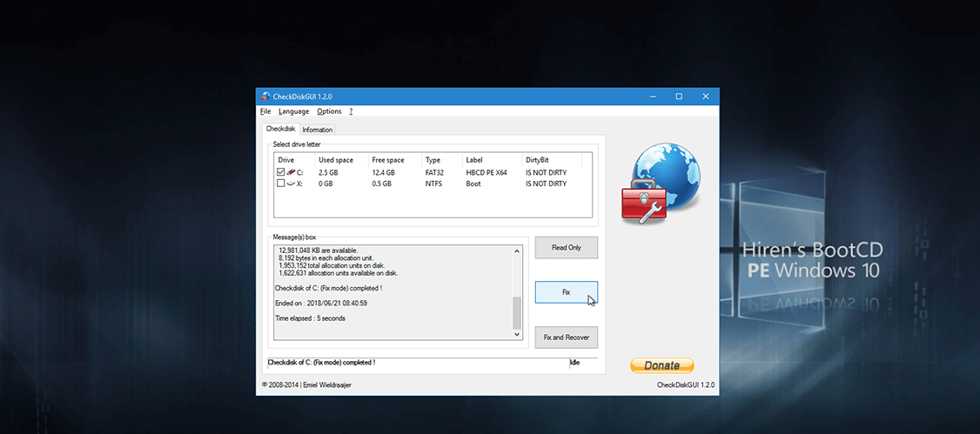Open the ? help menu
Image resolution: width=980 pixels, height=434 pixels.
(x=352, y=111)
